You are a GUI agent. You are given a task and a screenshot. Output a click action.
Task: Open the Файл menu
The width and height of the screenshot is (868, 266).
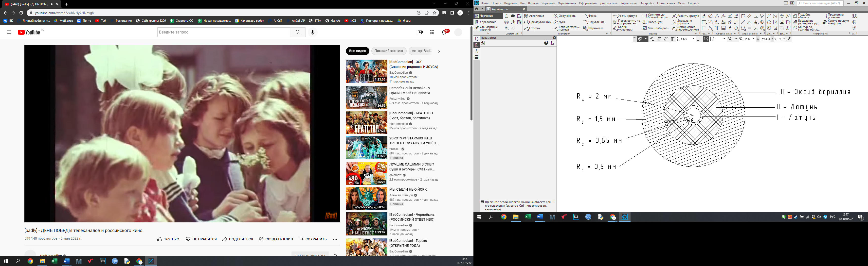(x=485, y=3)
